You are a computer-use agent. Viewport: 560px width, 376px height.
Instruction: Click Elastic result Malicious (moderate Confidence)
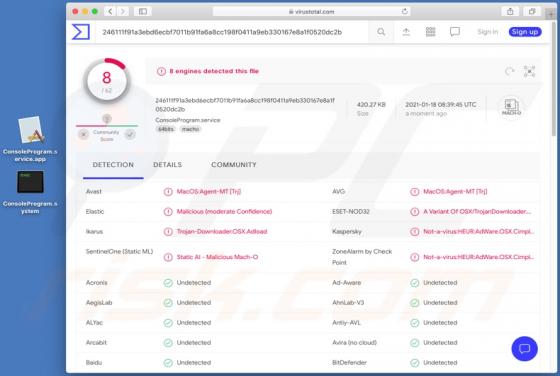224,211
